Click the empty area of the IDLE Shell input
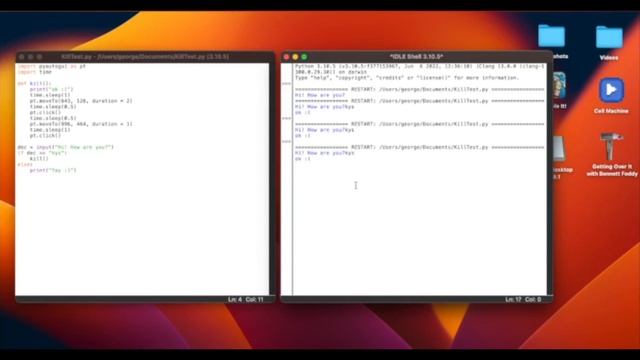The image size is (640, 360). click(x=420, y=229)
